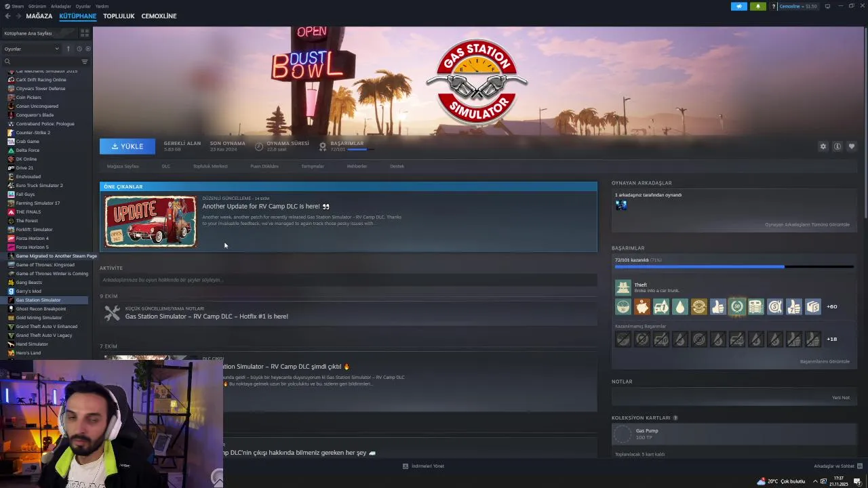This screenshot has width=868, height=488.
Task: Open the DLC link
Action: [166, 166]
